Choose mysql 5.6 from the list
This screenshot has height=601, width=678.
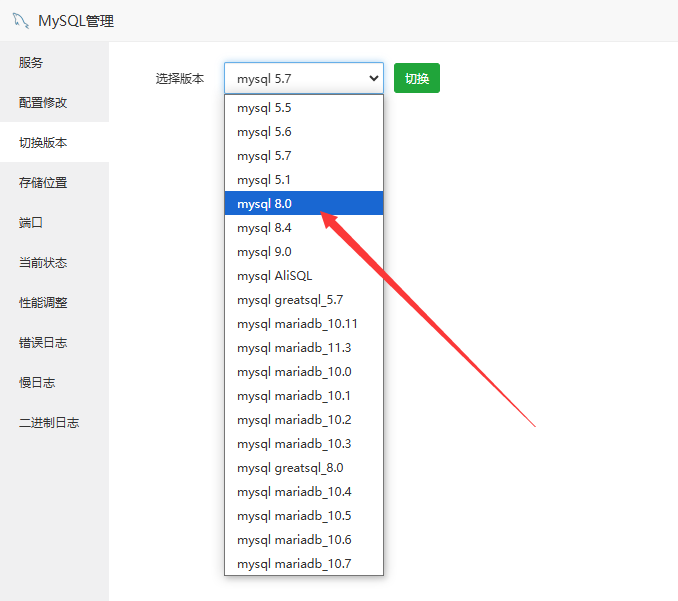coord(304,131)
